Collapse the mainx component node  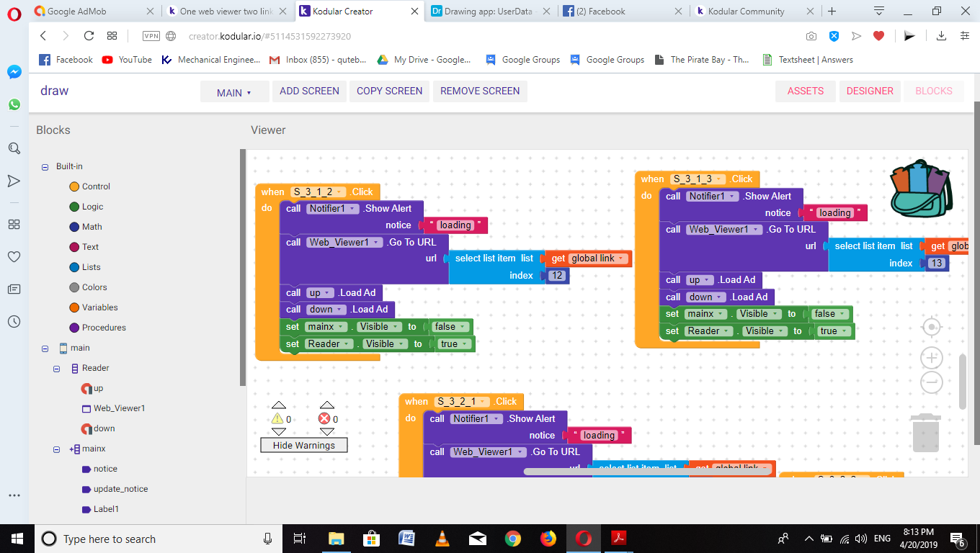pos(57,449)
